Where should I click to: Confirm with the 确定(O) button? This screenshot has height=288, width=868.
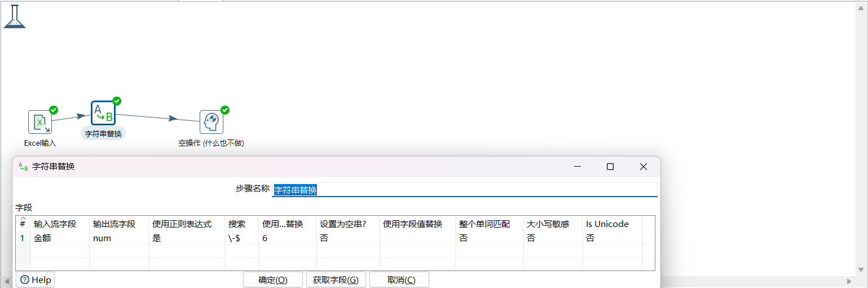click(273, 280)
